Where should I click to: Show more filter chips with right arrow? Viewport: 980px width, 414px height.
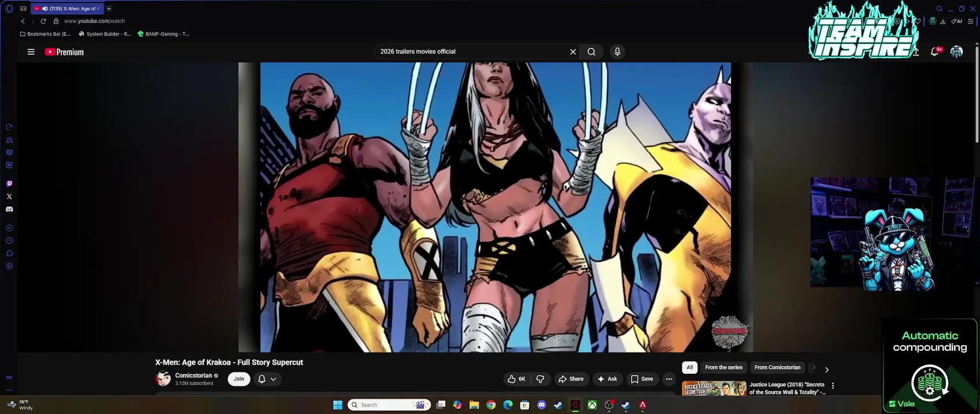click(827, 370)
